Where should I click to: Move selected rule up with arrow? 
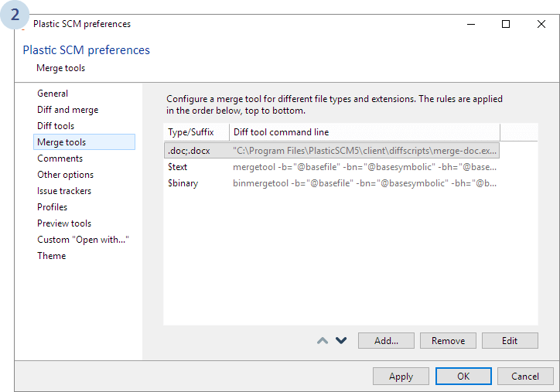pyautogui.click(x=323, y=341)
